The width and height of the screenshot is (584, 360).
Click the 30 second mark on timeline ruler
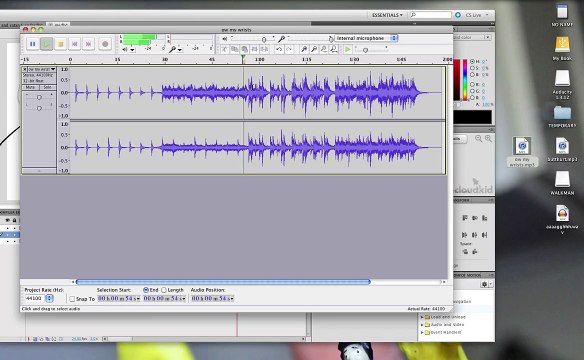165,60
